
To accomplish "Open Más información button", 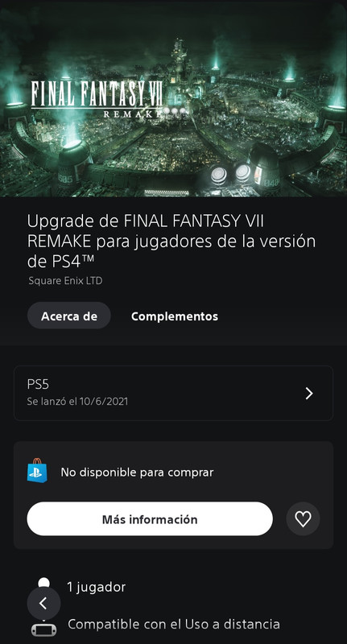I will coord(150,519).
